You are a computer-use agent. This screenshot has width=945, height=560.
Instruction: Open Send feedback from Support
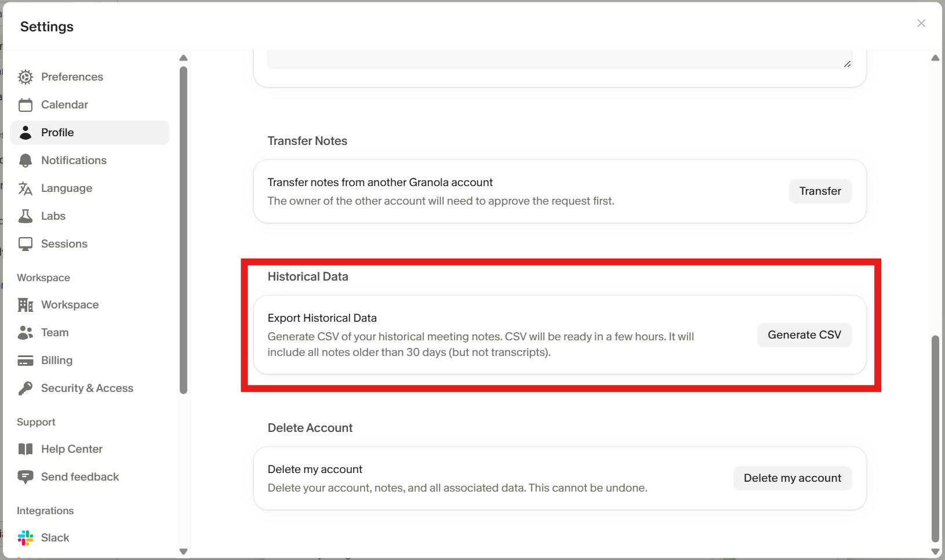click(79, 477)
